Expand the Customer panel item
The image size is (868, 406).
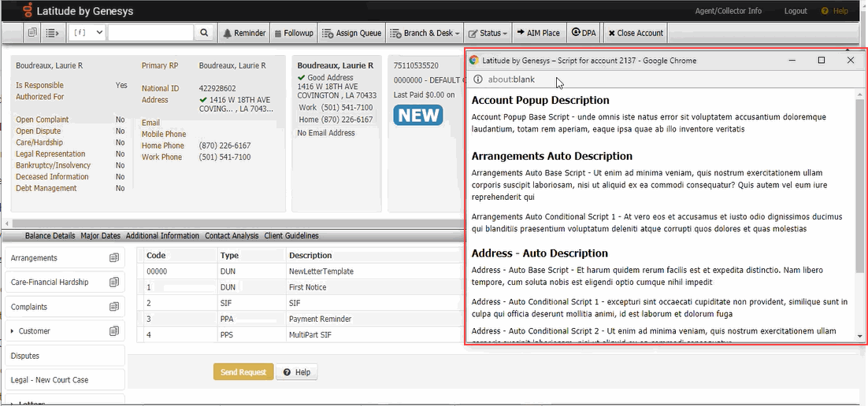click(x=12, y=331)
